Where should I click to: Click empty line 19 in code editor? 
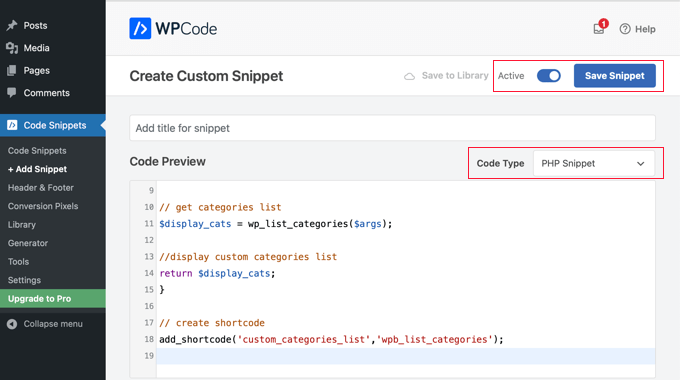(x=405, y=356)
